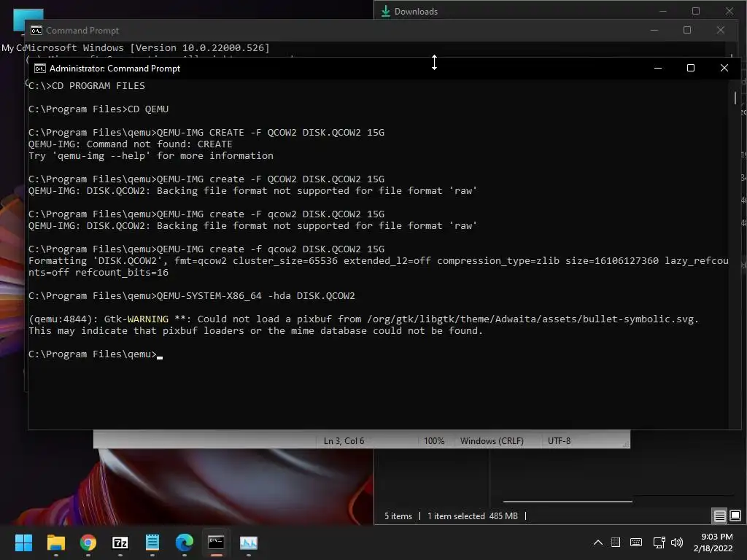This screenshot has height=560, width=747.
Task: Switch to Notepad in the taskbar
Action: point(152,542)
